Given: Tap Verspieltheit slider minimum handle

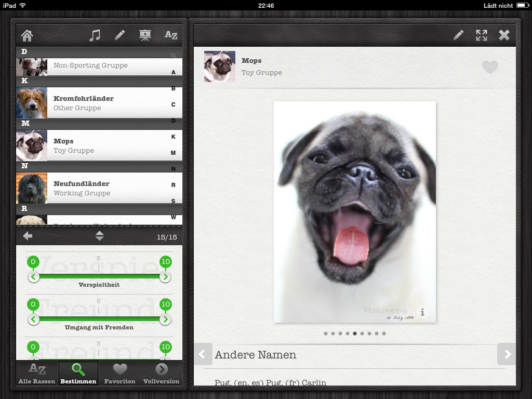Looking at the screenshot, I should point(33,277).
